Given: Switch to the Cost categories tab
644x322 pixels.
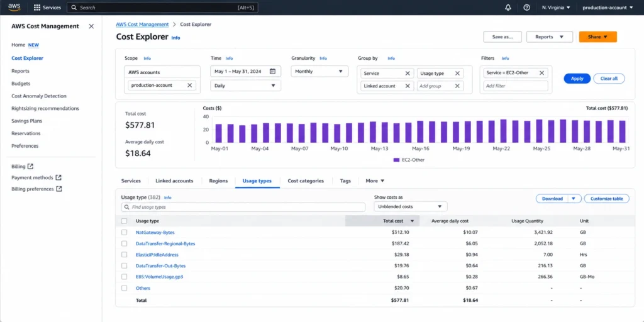Looking at the screenshot, I should tap(306, 180).
